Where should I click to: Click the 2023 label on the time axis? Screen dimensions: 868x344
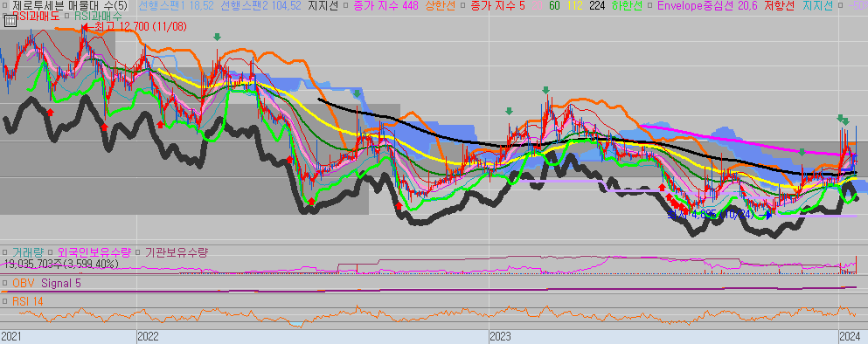pos(500,336)
